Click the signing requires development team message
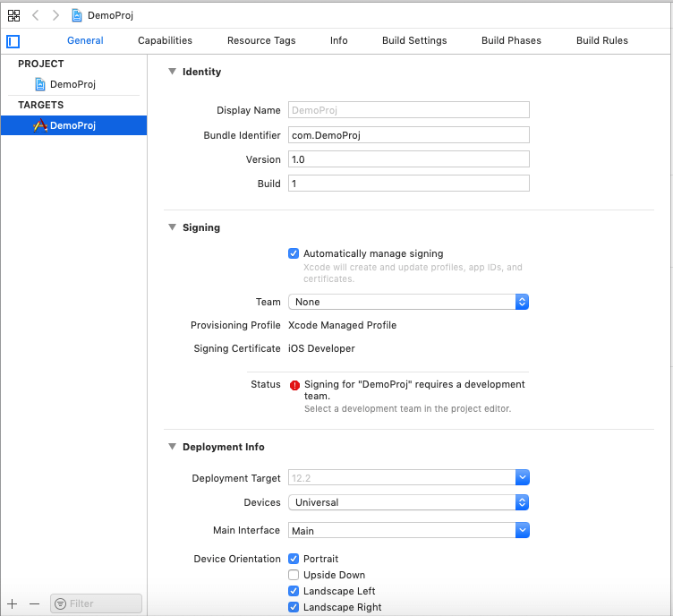 click(x=414, y=389)
